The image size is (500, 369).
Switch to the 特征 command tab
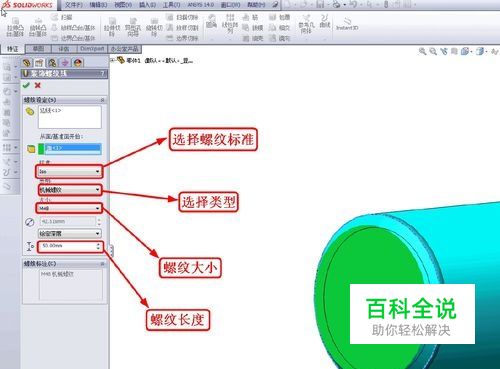(13, 49)
